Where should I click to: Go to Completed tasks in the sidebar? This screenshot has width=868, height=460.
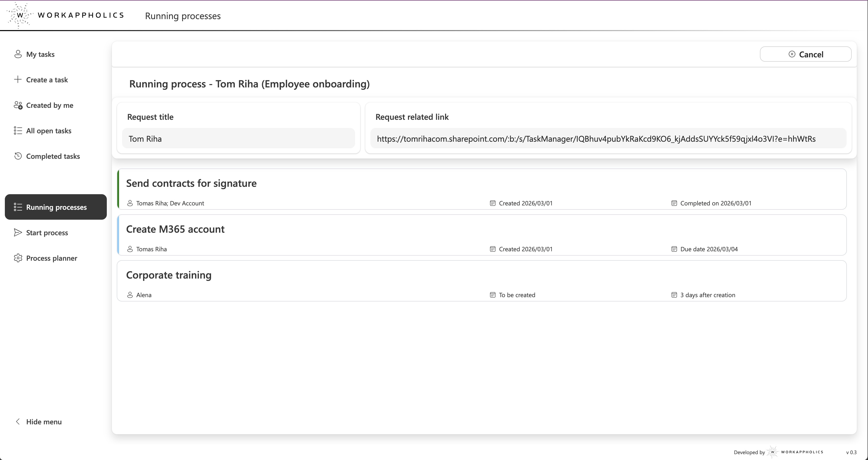point(53,156)
